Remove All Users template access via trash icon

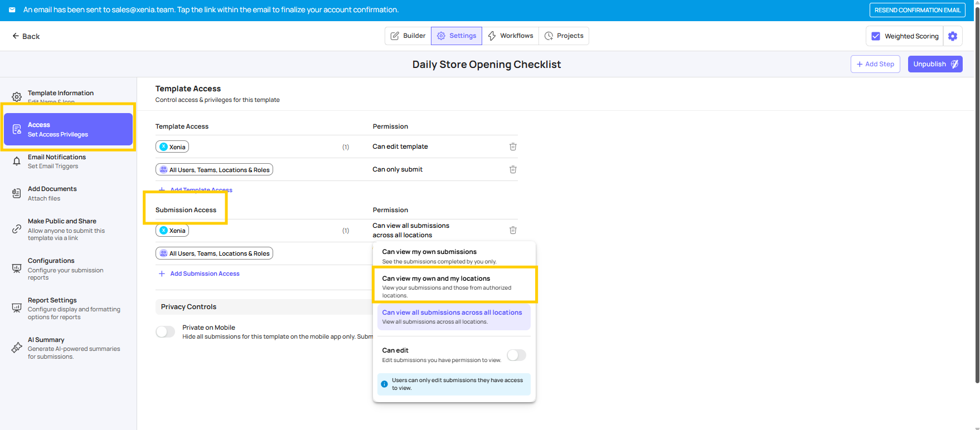[513, 169]
